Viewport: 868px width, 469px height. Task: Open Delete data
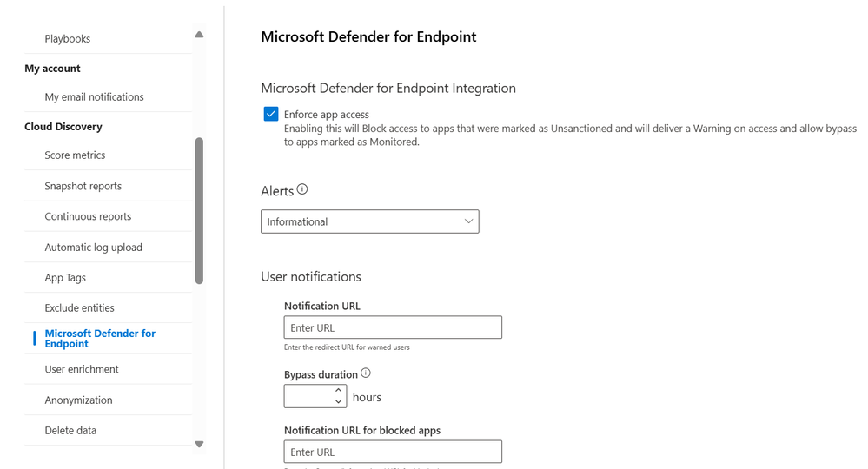[70, 430]
